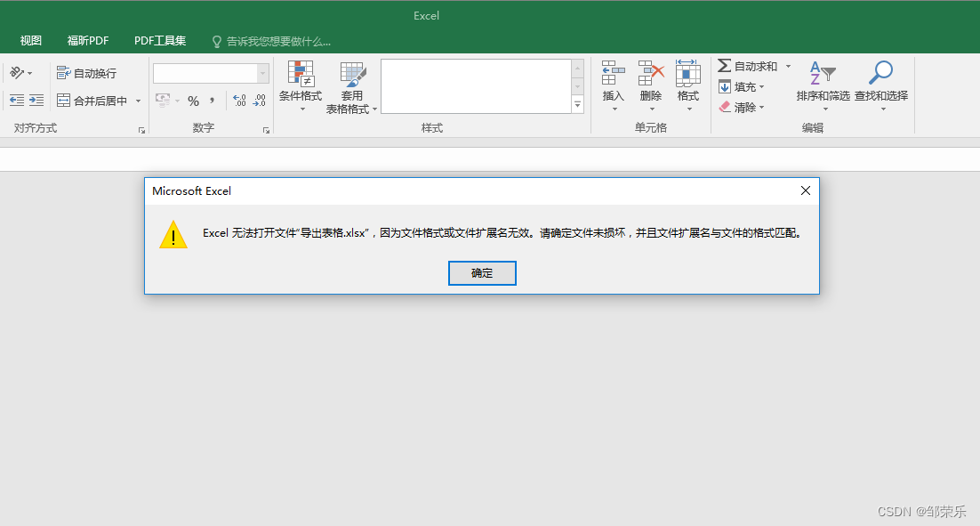Click the cell styles gallery box

tap(477, 86)
